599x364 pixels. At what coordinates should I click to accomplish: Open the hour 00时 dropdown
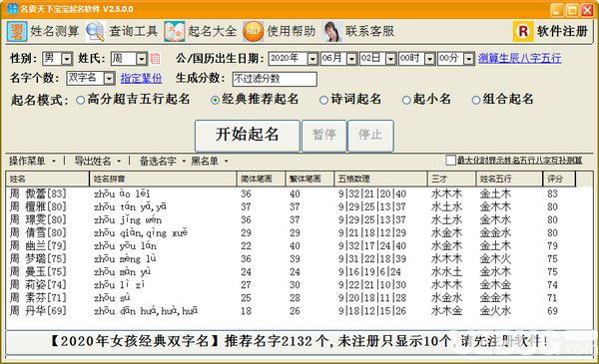[429, 59]
